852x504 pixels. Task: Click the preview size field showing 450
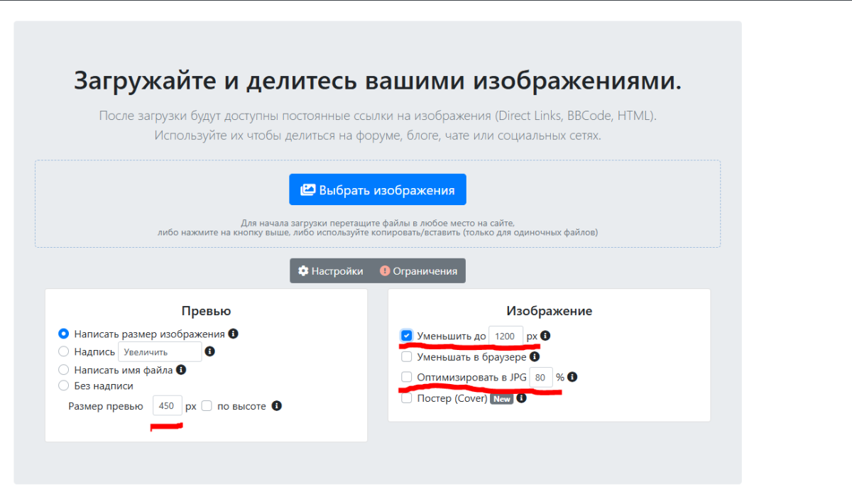[x=167, y=406]
